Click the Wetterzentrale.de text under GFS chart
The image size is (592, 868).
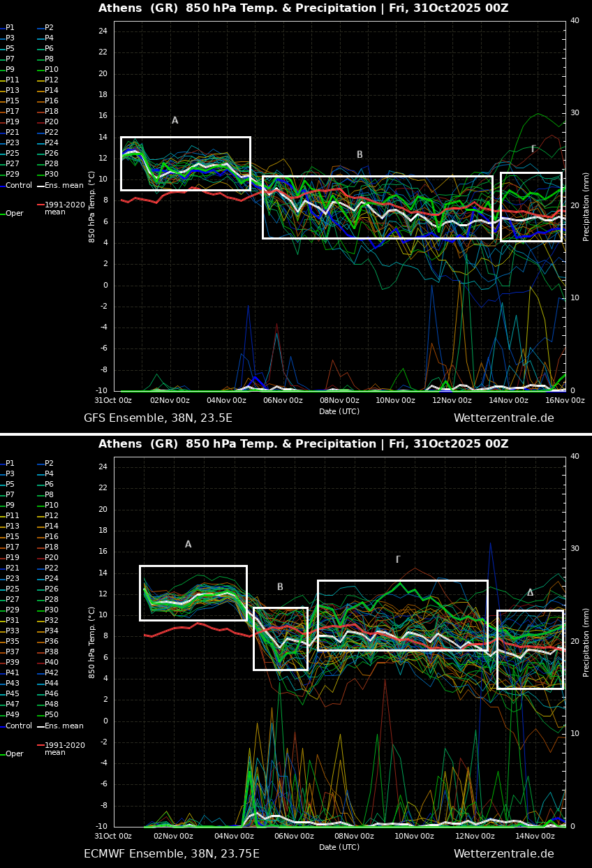(503, 418)
